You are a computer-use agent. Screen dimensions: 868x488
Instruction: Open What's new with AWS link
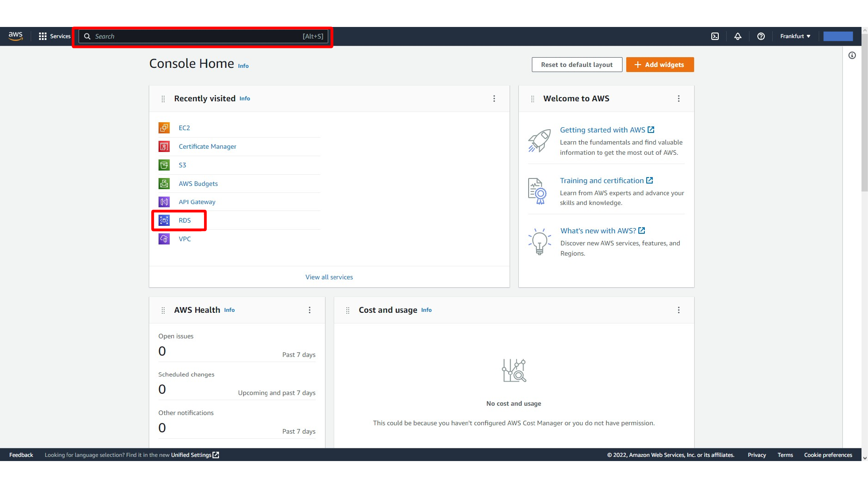pos(603,231)
